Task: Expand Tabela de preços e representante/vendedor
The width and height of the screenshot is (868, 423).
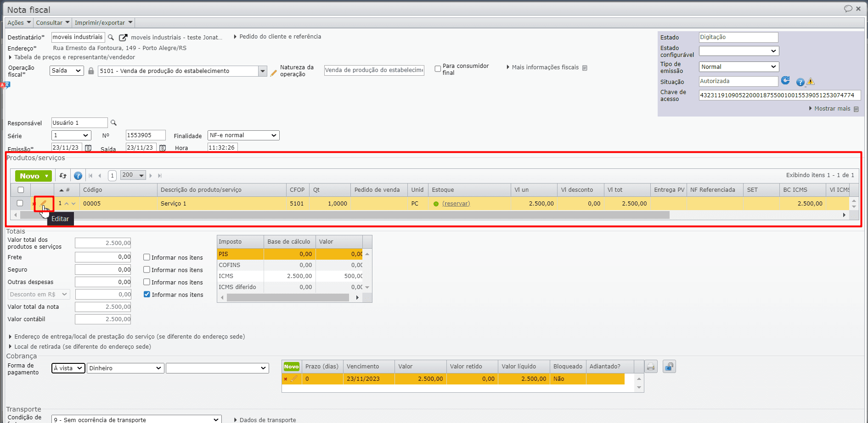Action: pyautogui.click(x=72, y=57)
